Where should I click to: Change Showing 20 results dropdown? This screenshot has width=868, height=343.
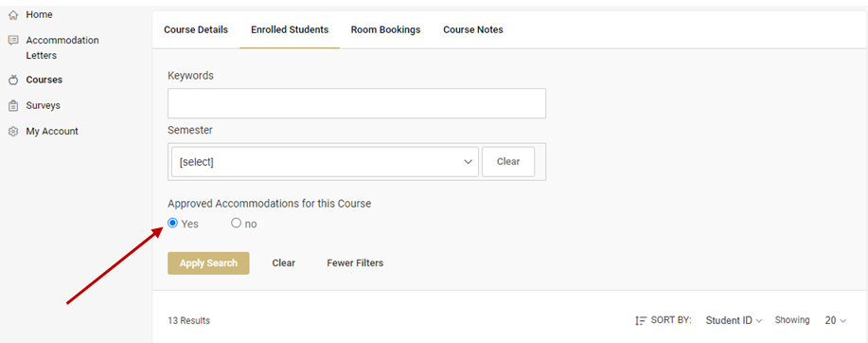(835, 320)
